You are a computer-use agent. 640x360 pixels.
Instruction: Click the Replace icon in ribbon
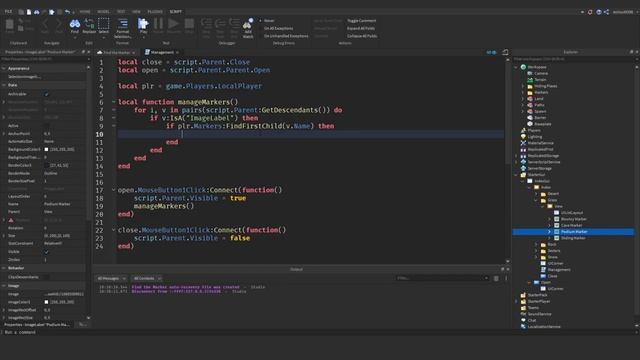click(89, 24)
